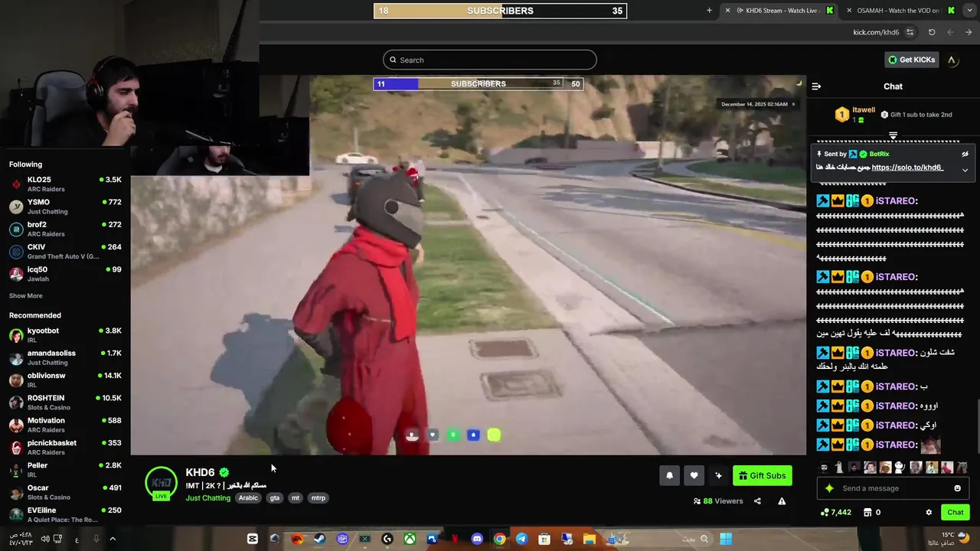Show hidden system tray icons chevron
Viewport: 980px width, 551px height.
pyautogui.click(x=113, y=539)
